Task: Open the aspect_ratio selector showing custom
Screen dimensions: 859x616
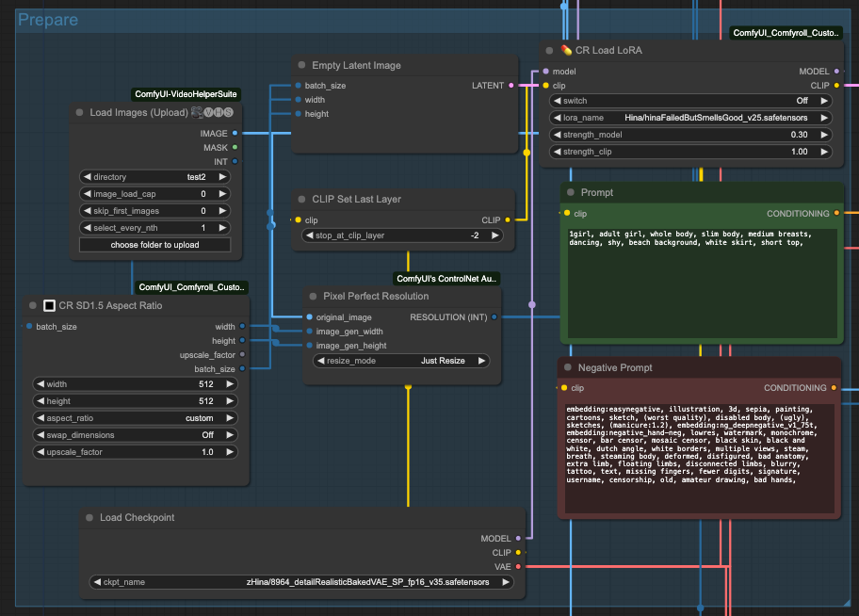Action: [x=135, y=417]
